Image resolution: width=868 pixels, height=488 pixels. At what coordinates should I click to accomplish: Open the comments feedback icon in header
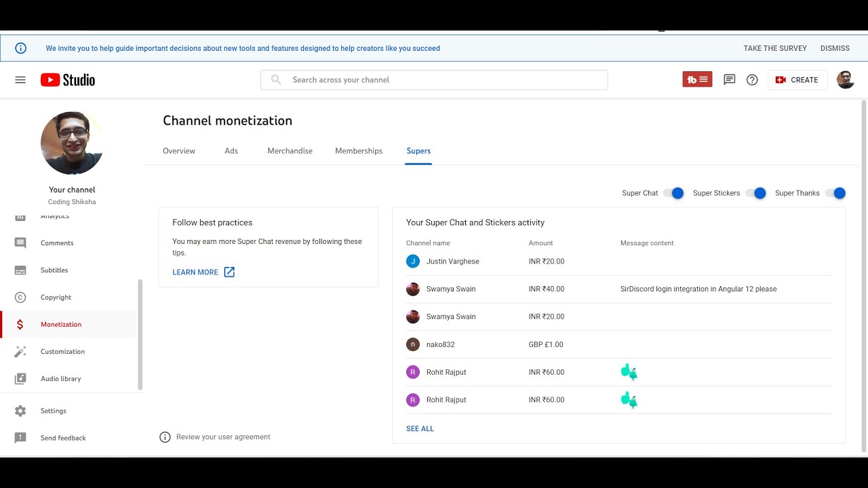(730, 80)
